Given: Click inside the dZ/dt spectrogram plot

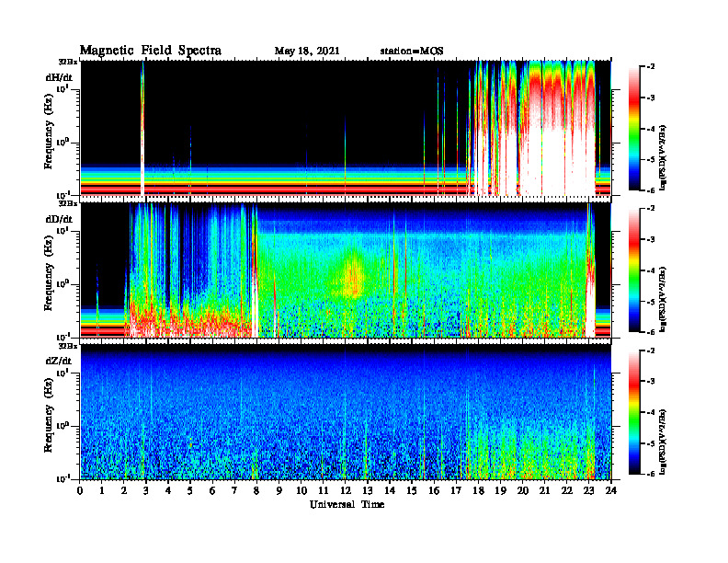Looking at the screenshot, I should coord(346,412).
